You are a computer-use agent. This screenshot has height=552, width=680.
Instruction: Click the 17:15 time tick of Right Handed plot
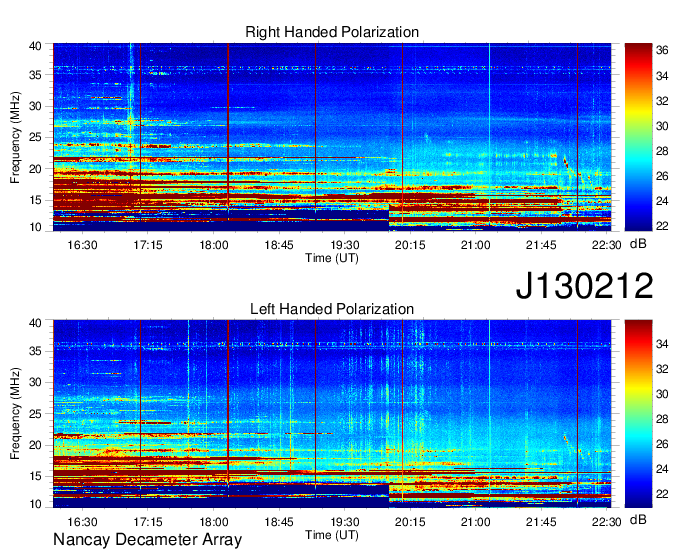click(147, 245)
